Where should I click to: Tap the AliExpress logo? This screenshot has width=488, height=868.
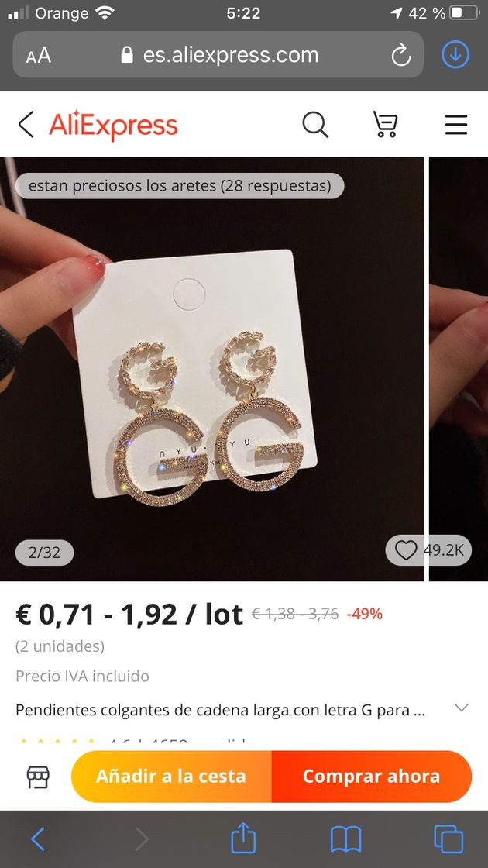113,125
